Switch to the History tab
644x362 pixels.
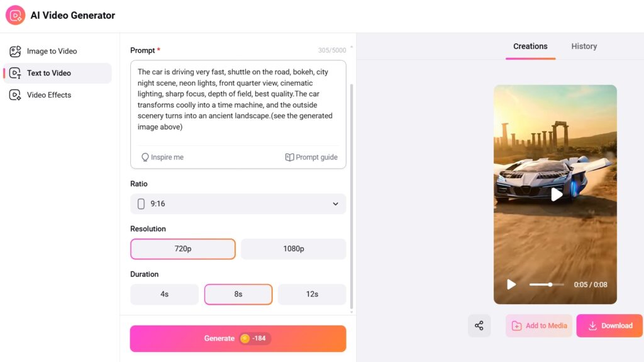click(x=584, y=47)
